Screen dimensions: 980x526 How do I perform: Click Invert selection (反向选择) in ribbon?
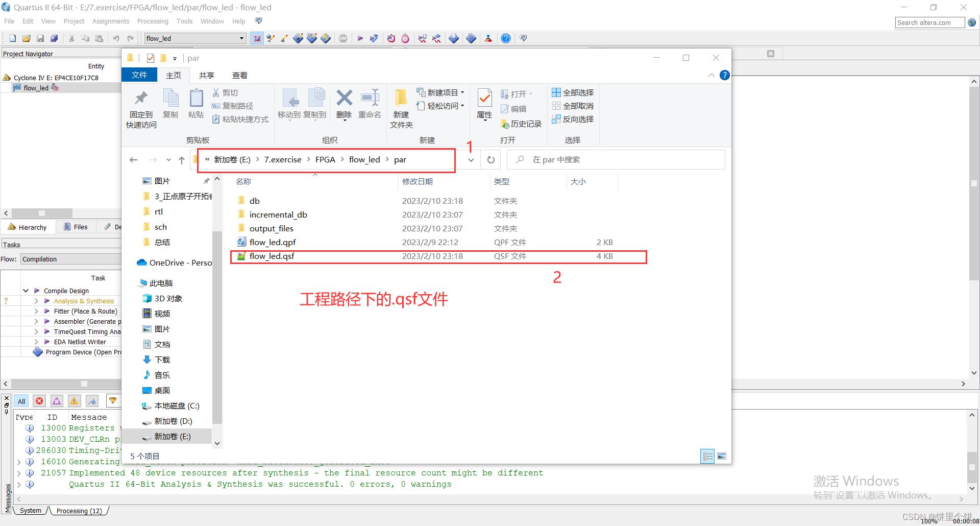[x=573, y=119]
